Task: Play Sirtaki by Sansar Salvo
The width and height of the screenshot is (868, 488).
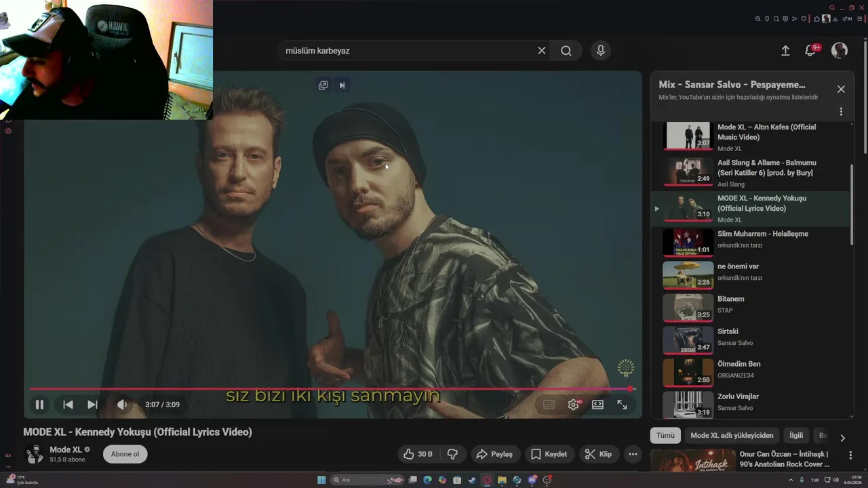Action: [749, 339]
